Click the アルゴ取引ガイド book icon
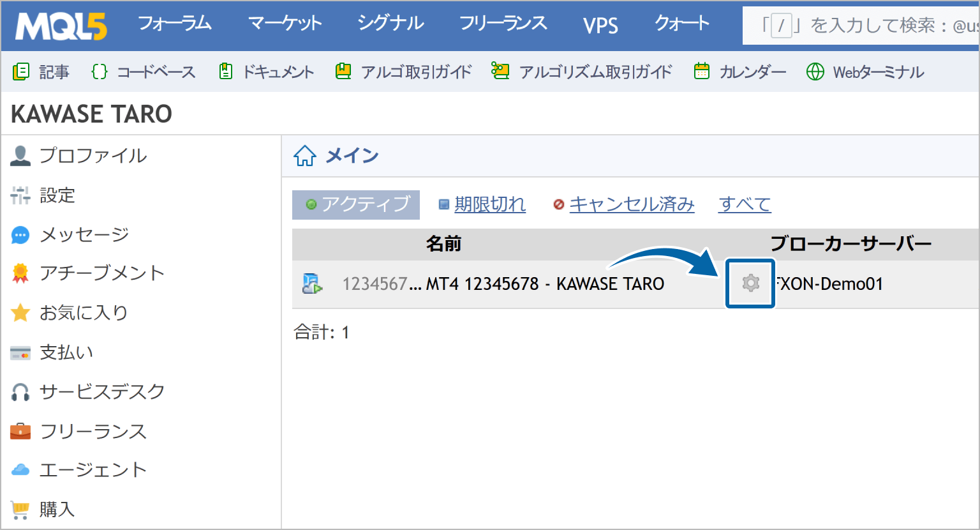The width and height of the screenshot is (980, 530). [343, 72]
